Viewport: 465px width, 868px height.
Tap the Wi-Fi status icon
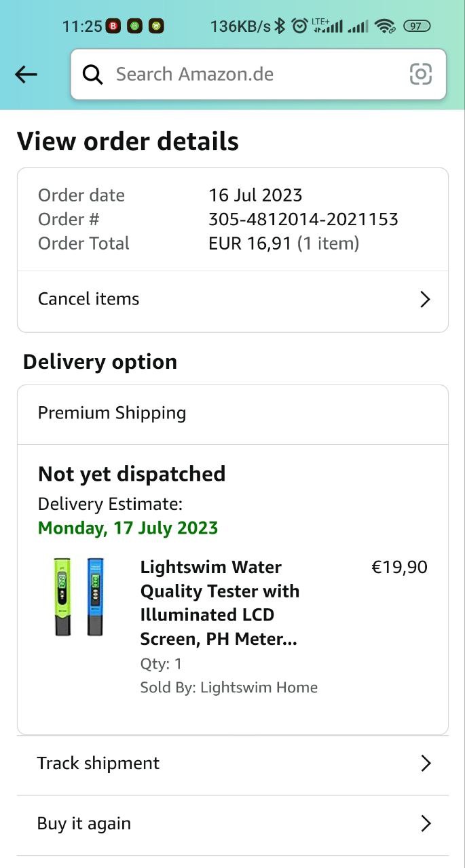385,26
